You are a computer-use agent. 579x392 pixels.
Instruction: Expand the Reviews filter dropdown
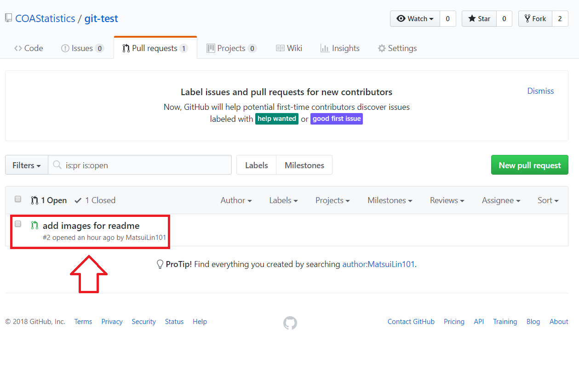447,200
